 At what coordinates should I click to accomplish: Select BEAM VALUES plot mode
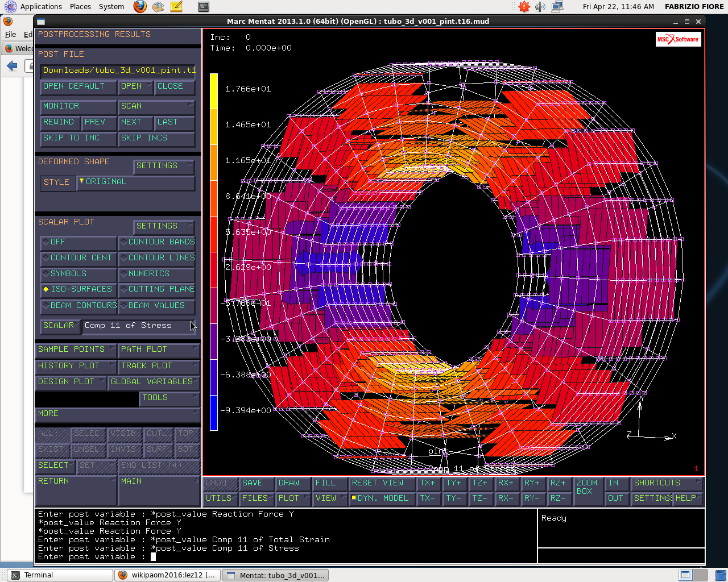tap(157, 306)
